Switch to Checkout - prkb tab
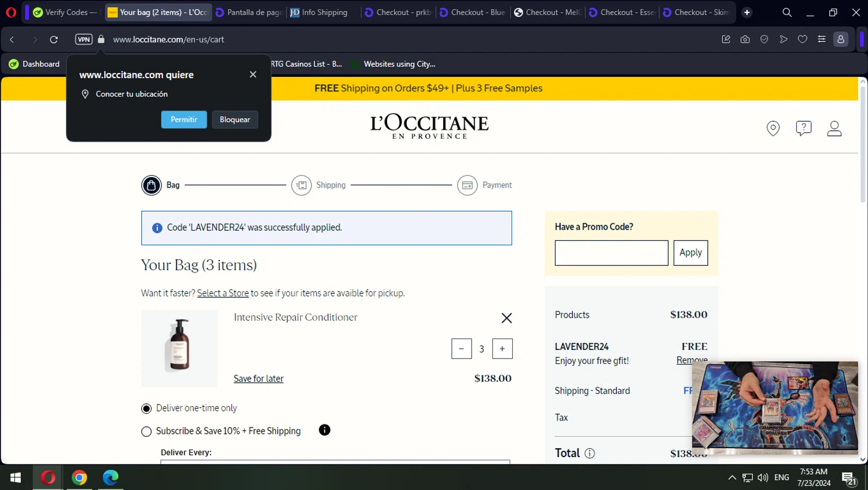 tap(398, 12)
